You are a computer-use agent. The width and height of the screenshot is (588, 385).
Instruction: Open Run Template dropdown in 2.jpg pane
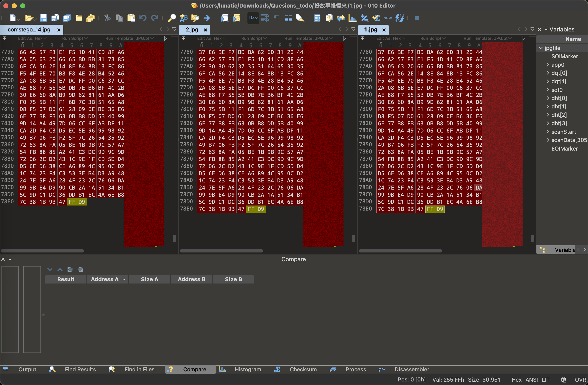click(309, 38)
